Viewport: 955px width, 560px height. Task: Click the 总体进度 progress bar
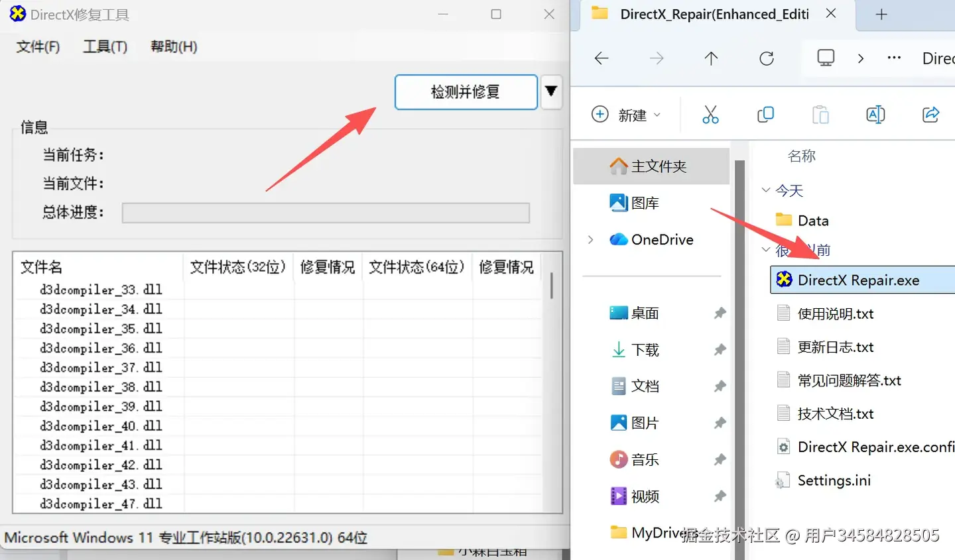coord(326,213)
